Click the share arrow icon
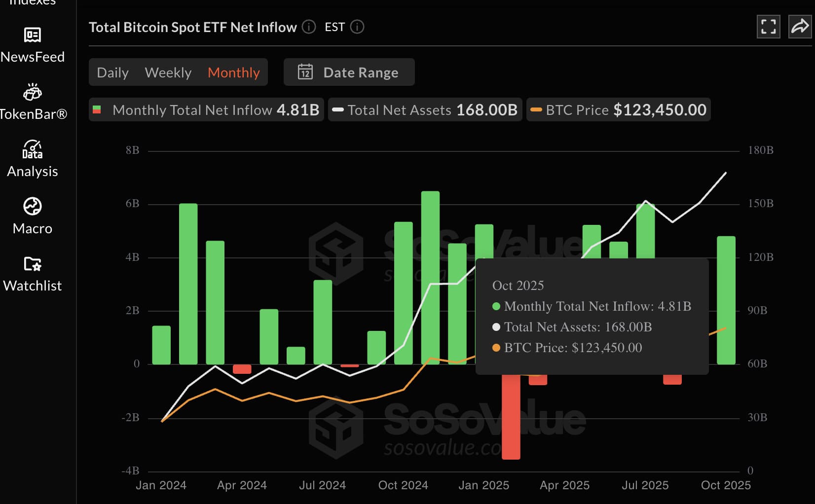Viewport: 815px width, 504px height. pos(799,27)
